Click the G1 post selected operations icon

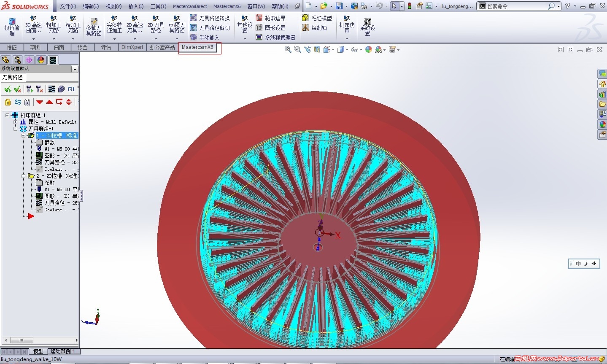coord(71,89)
